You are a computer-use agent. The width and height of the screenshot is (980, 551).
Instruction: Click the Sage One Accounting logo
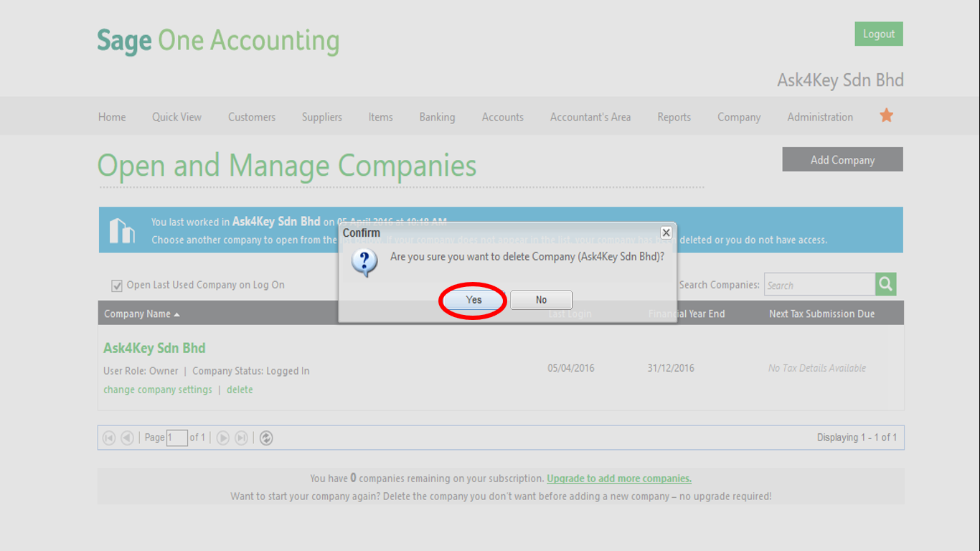[x=218, y=42]
